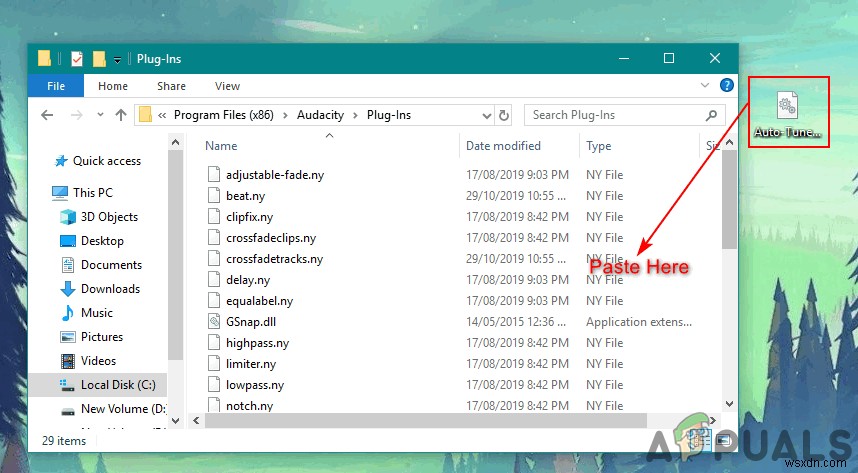Click Plug-Ins in the address bar path
This screenshot has width=858, height=473.
point(389,115)
